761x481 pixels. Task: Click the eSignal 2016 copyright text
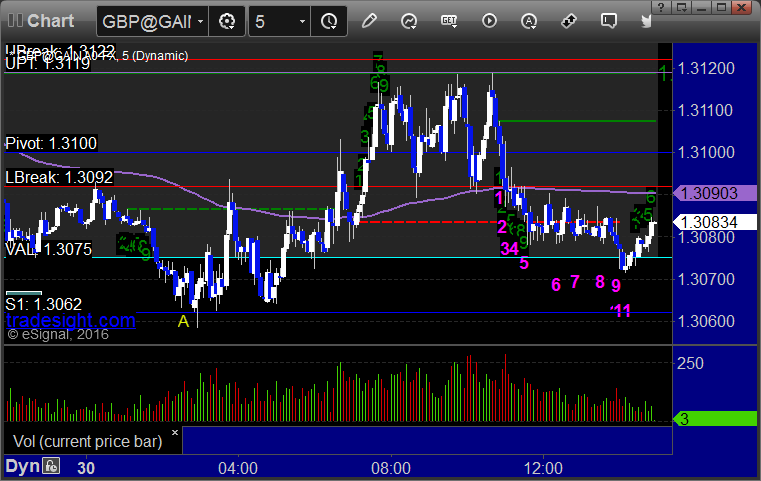pyautogui.click(x=58, y=334)
